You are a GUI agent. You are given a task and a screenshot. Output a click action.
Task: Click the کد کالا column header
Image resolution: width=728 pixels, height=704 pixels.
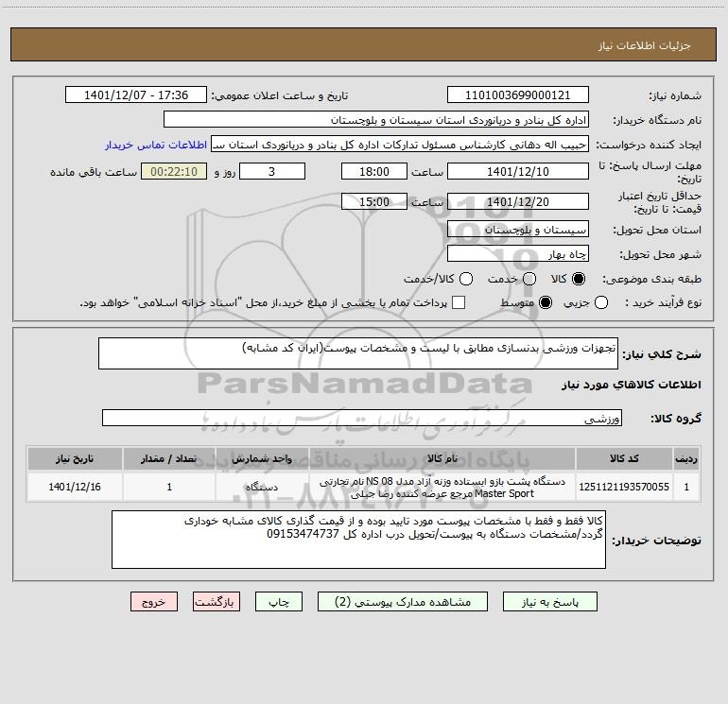pyautogui.click(x=624, y=458)
